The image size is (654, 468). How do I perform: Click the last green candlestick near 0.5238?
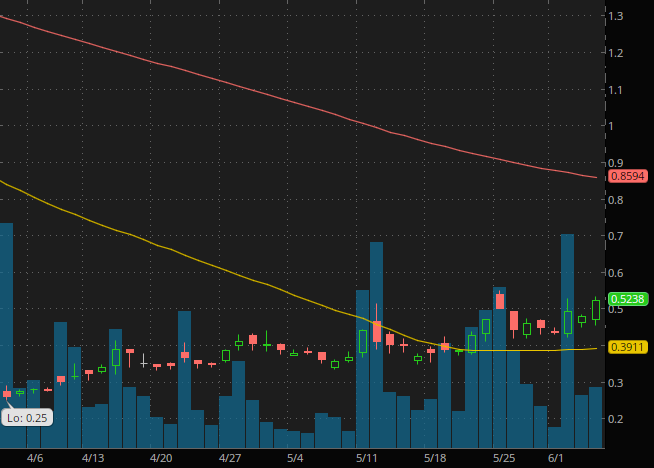click(596, 310)
